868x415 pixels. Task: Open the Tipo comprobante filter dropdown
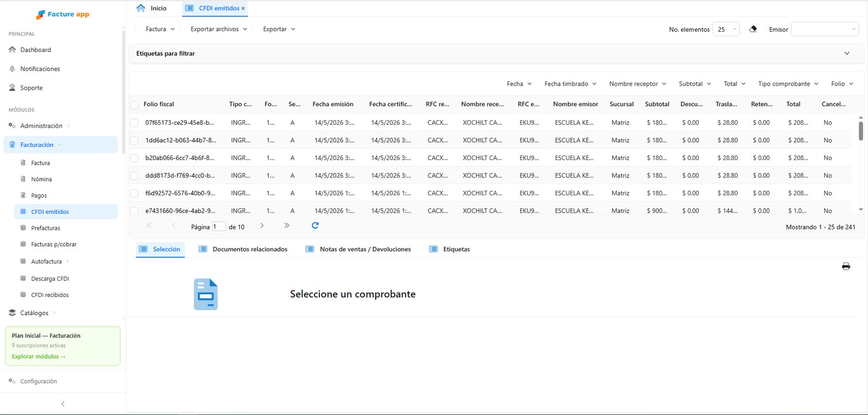[x=788, y=84]
